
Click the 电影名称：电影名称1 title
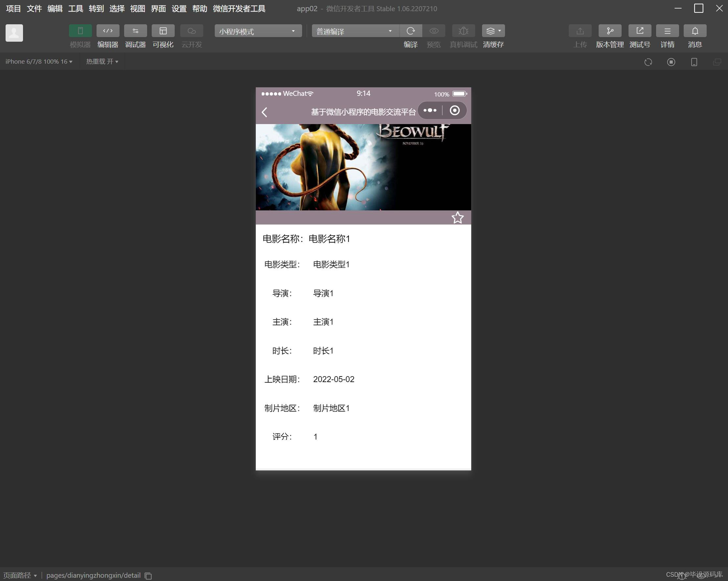pyautogui.click(x=306, y=239)
